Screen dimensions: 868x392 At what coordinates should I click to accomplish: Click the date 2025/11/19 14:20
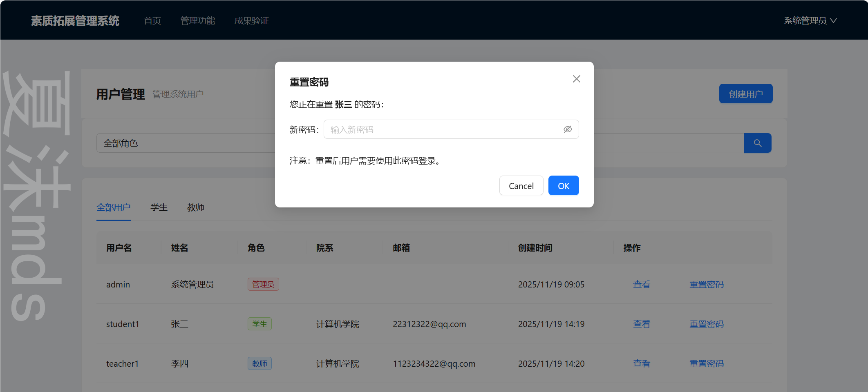pos(551,363)
